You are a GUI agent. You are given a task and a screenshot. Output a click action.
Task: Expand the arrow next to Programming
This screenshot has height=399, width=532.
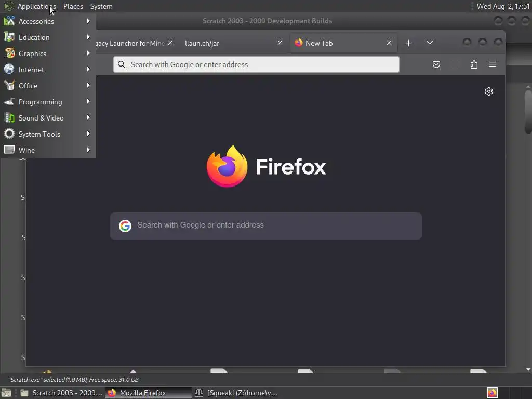click(88, 101)
